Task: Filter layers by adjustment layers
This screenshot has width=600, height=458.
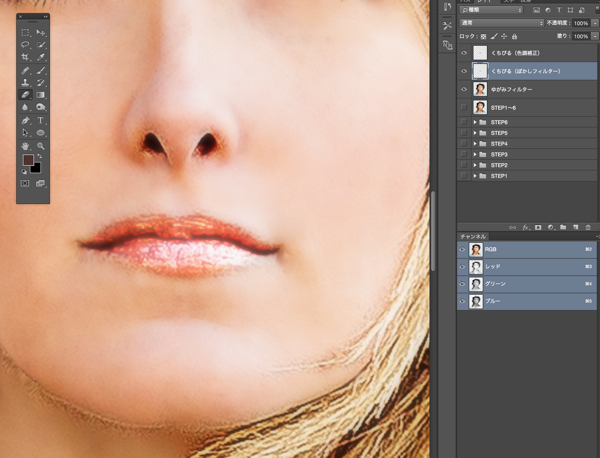Action: coord(548,10)
